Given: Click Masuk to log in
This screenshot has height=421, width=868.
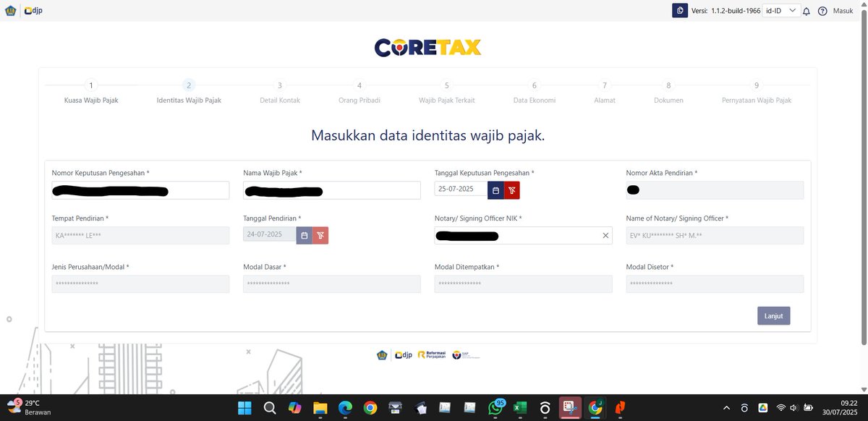Looking at the screenshot, I should (843, 11).
